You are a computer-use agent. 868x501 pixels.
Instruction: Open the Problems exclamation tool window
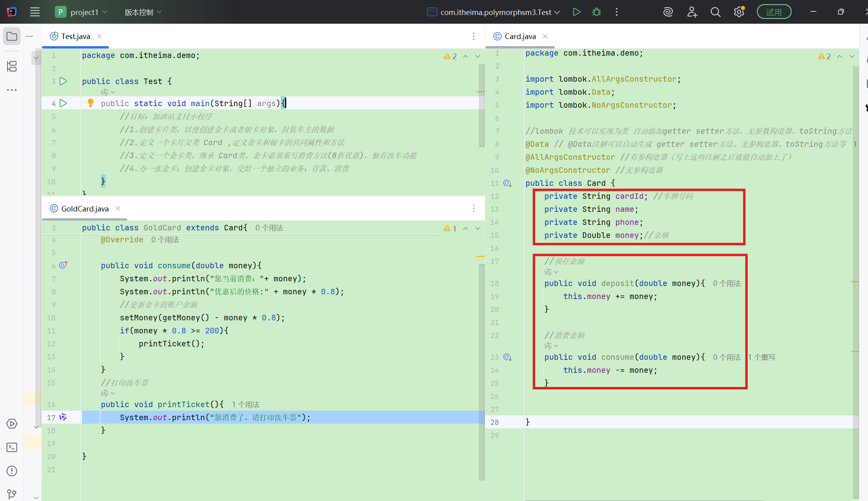coord(12,471)
